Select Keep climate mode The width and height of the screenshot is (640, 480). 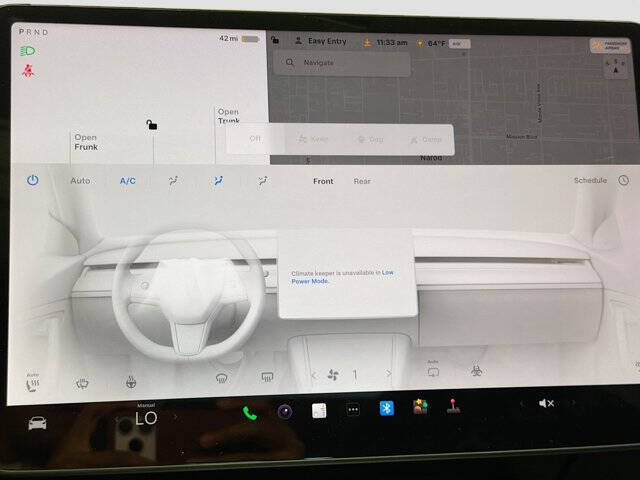pyautogui.click(x=313, y=139)
